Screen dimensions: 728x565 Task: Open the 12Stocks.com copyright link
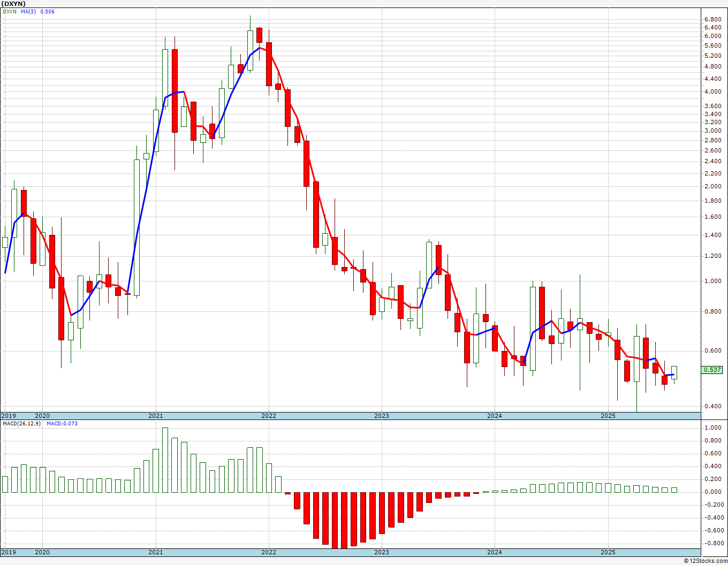[x=706, y=561]
